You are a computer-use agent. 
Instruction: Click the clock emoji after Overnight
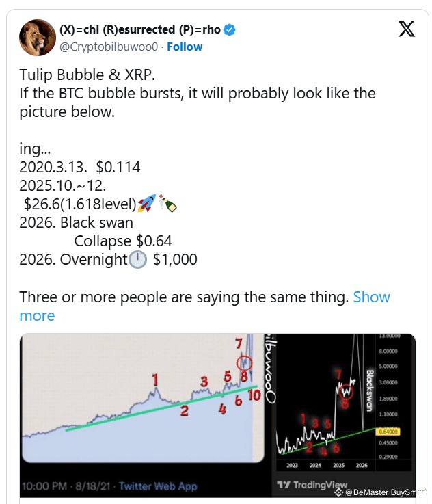click(x=138, y=259)
